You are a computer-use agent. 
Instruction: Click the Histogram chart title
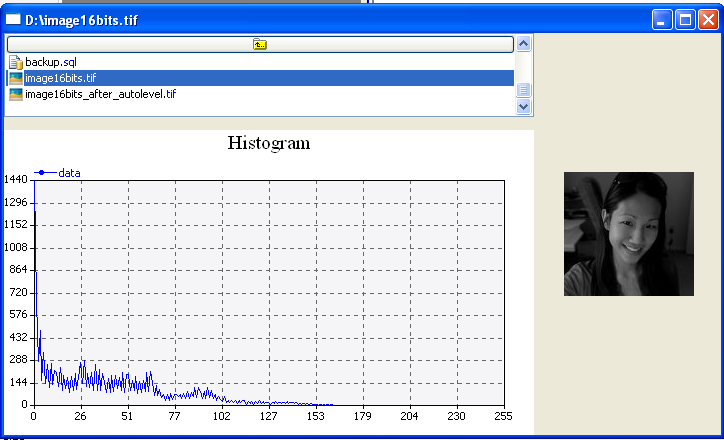[x=269, y=143]
